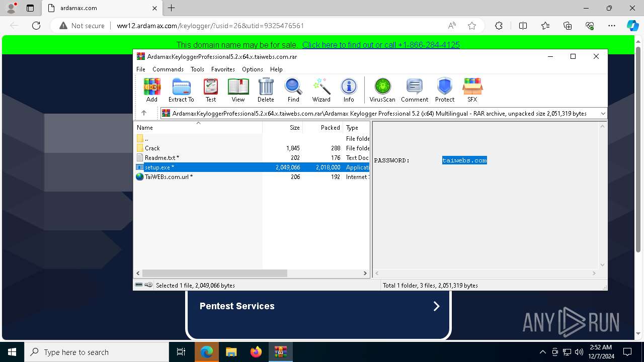Open Edge Favorites list icon

545,26
